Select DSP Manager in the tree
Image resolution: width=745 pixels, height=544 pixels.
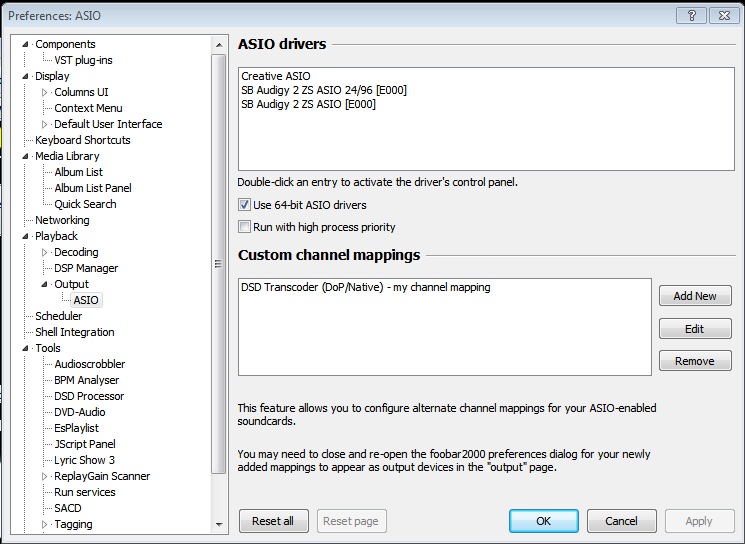(85, 268)
